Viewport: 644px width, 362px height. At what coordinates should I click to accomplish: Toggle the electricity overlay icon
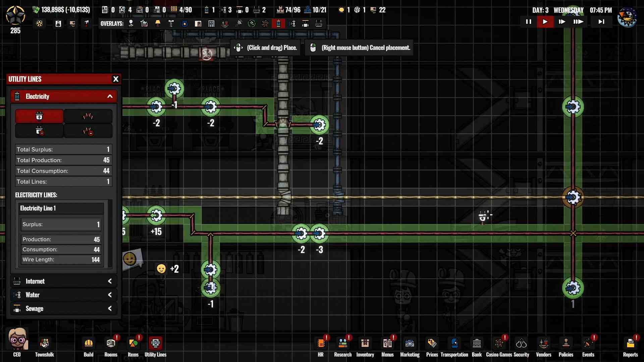click(x=278, y=23)
